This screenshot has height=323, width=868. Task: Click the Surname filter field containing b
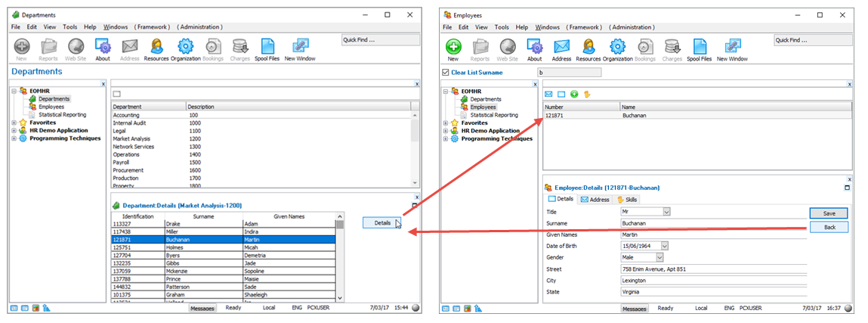pos(569,73)
